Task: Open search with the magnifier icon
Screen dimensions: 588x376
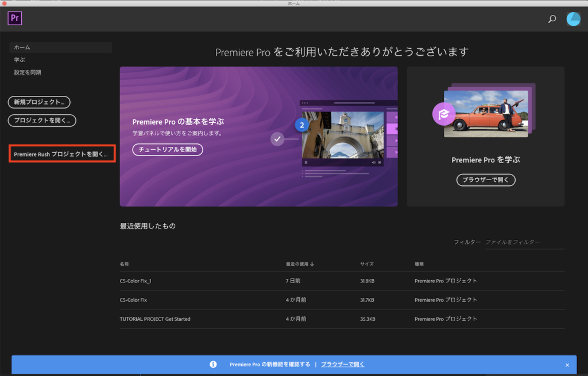Action: pos(552,19)
